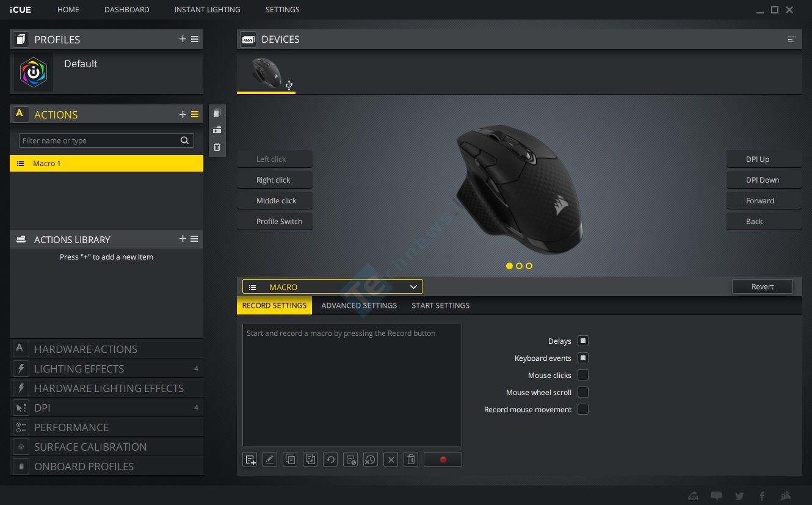Expand the DPI section
The image size is (812, 505).
tap(106, 408)
